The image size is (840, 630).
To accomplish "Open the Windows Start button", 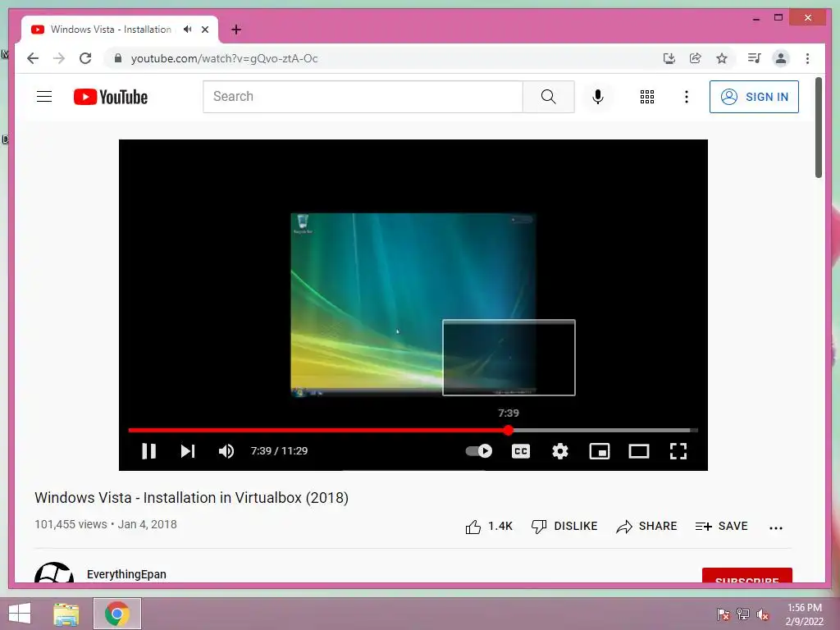I will click(x=20, y=614).
